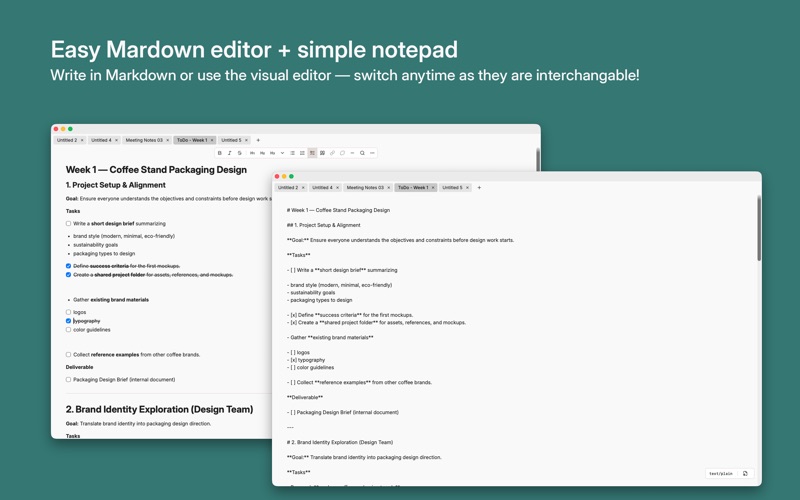
Task: Click '**Deliverable**' markdown line in front window
Action: (305, 397)
